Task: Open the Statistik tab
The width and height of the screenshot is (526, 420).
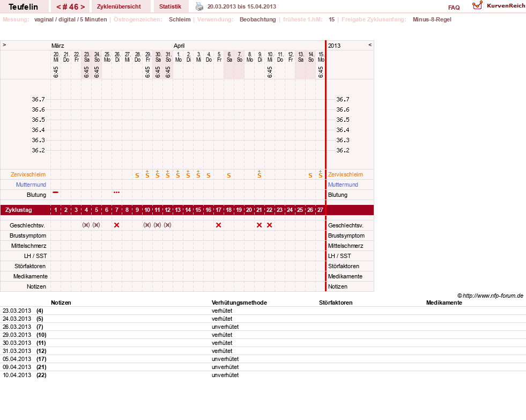Action: 170,6
